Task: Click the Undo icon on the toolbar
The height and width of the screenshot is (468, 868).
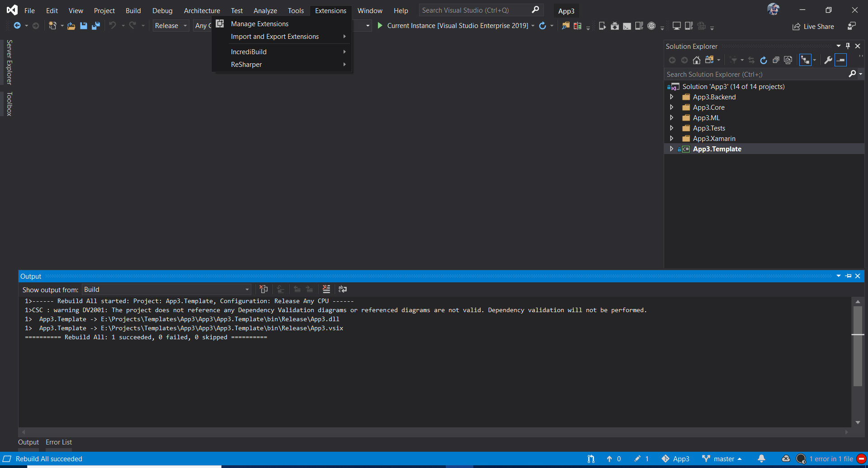Action: point(113,26)
